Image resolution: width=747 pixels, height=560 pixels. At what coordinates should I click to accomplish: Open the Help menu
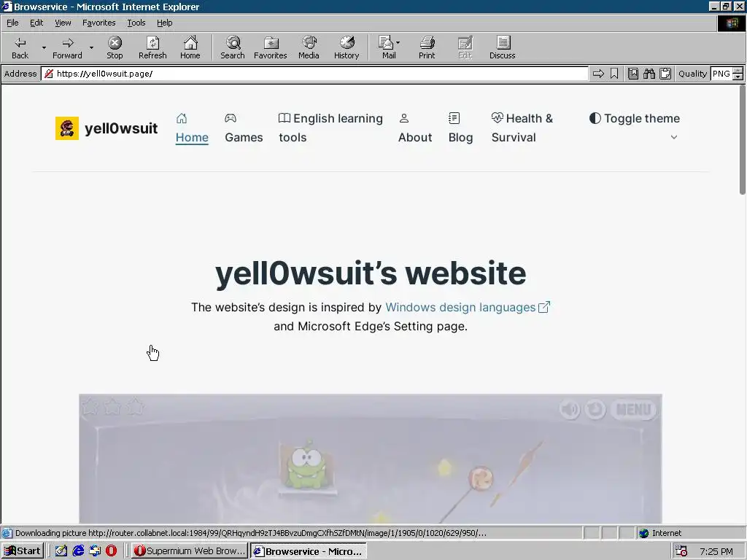click(164, 23)
